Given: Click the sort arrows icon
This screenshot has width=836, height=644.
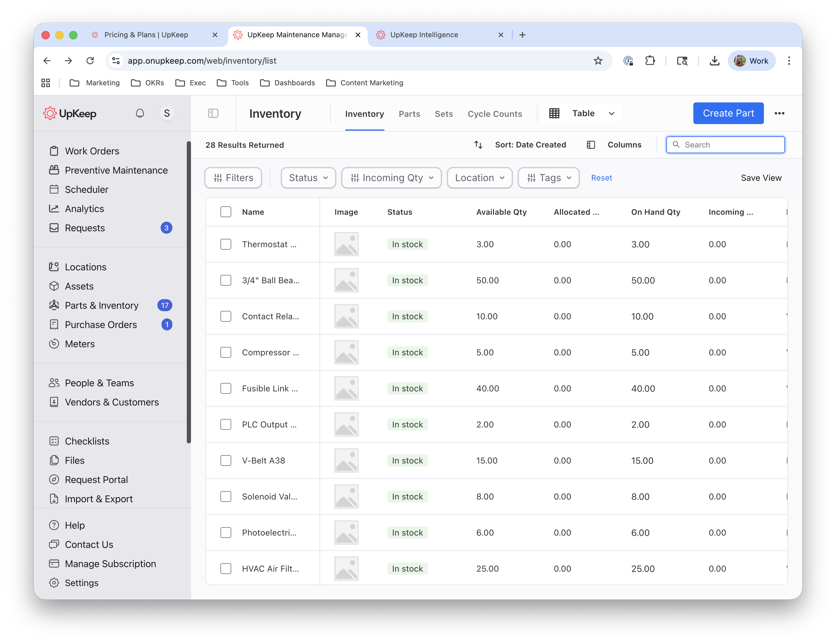Looking at the screenshot, I should [478, 145].
